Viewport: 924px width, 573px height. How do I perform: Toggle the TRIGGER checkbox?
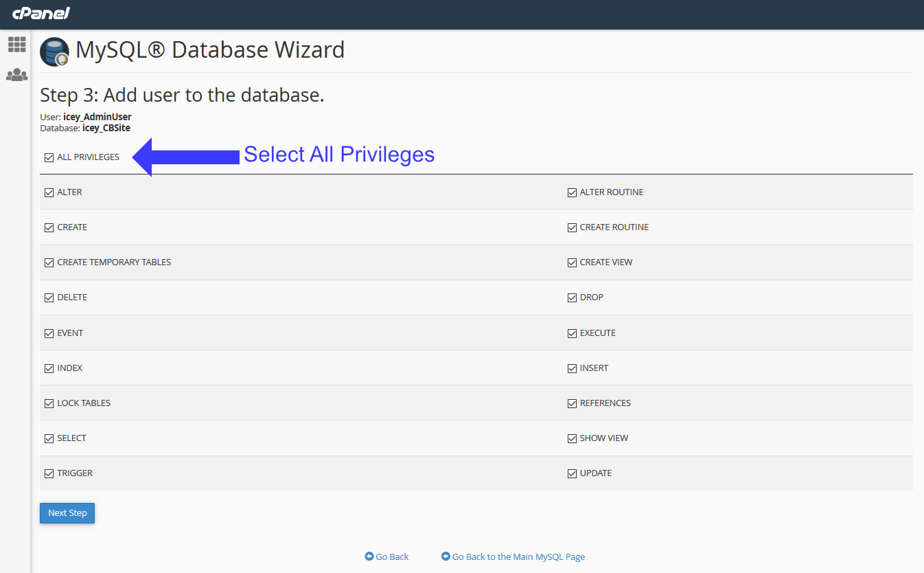[49, 473]
